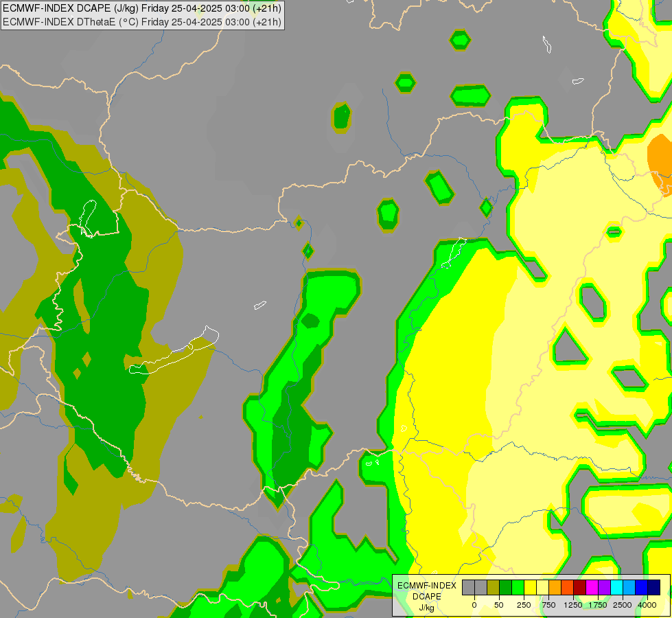Select the legend value "1250"
This screenshot has width=672, height=618.
(573, 605)
